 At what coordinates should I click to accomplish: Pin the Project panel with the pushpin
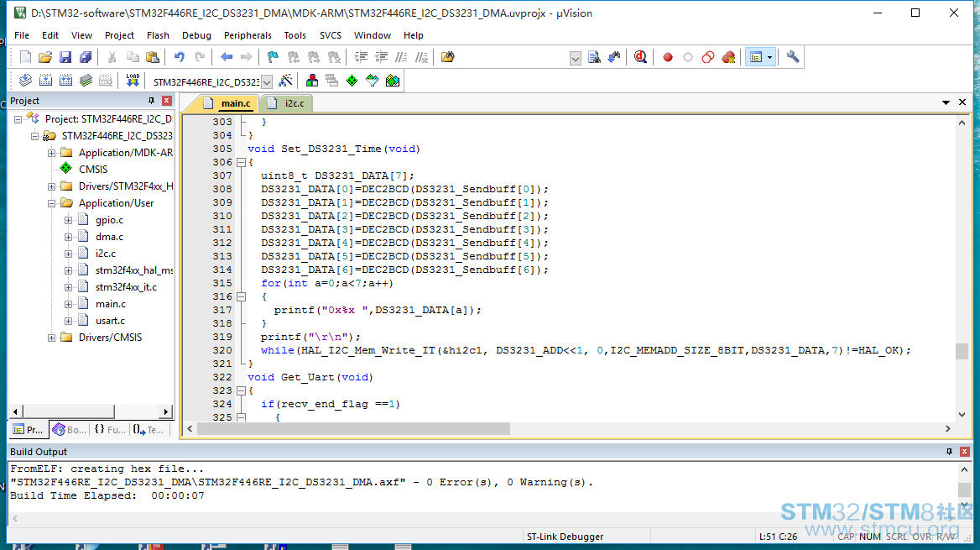(x=151, y=101)
